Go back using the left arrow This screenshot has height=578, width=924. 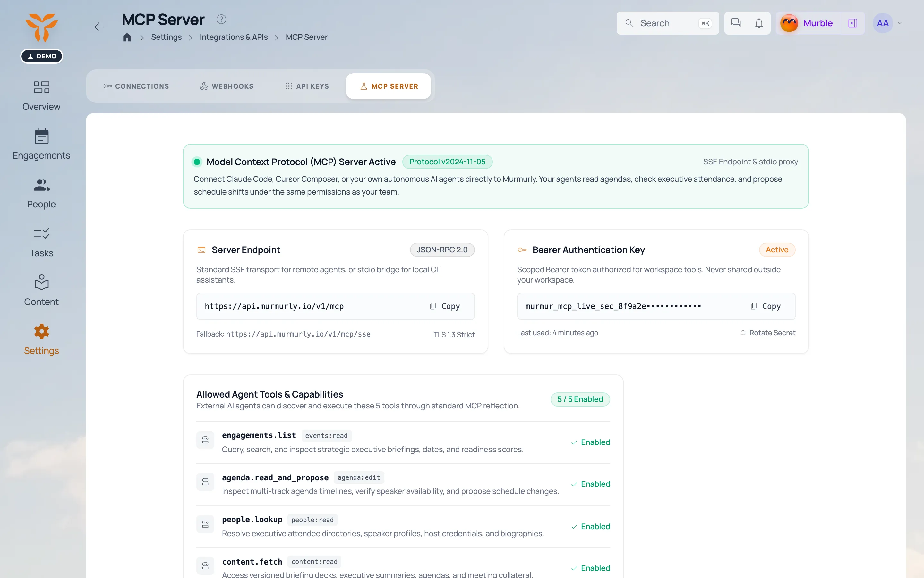click(99, 27)
